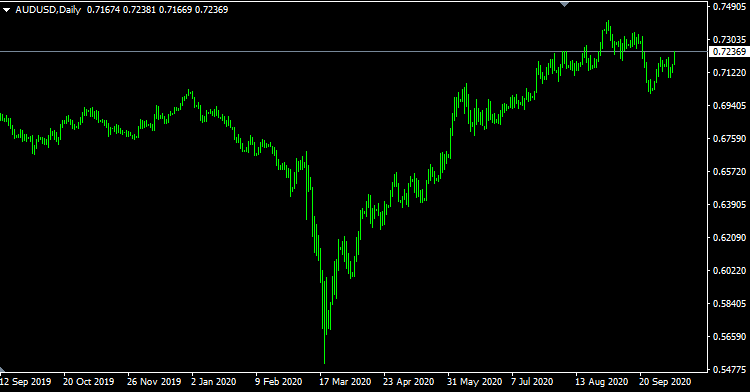Viewport: 750px width, 392px height.
Task: Click the 17 Mar 2020 date label
Action: click(345, 381)
